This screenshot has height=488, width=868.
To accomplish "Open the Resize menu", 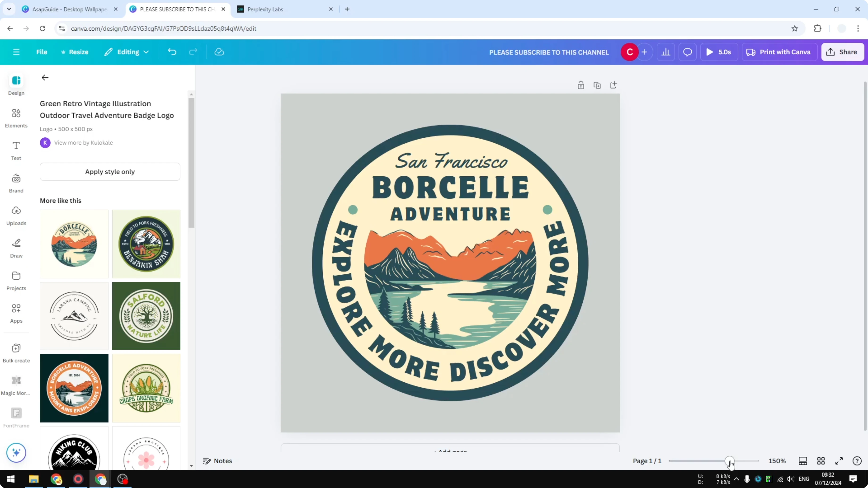I will click(75, 52).
